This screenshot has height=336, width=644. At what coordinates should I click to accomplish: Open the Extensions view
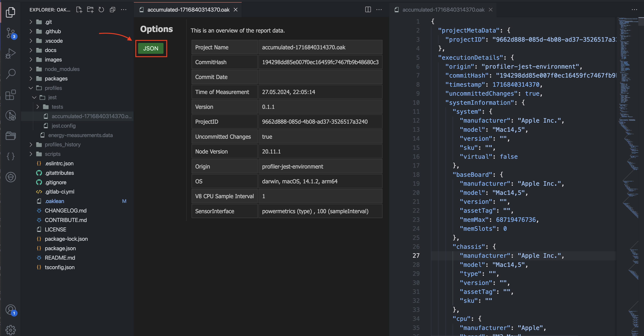(x=11, y=95)
